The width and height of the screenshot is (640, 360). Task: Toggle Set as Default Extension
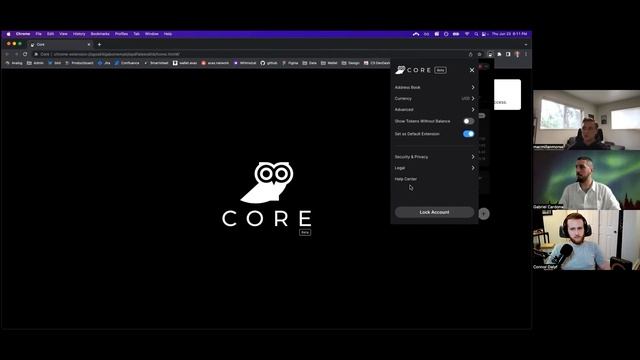pyautogui.click(x=468, y=134)
